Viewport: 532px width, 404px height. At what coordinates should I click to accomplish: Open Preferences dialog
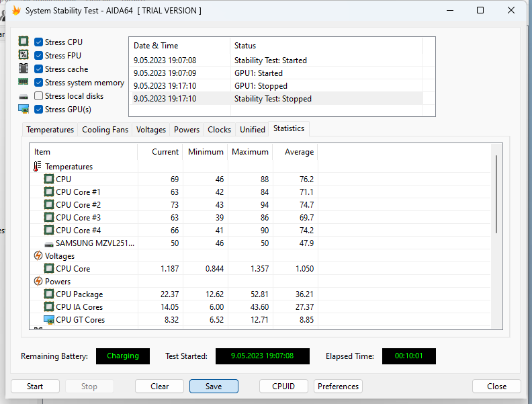(339, 387)
